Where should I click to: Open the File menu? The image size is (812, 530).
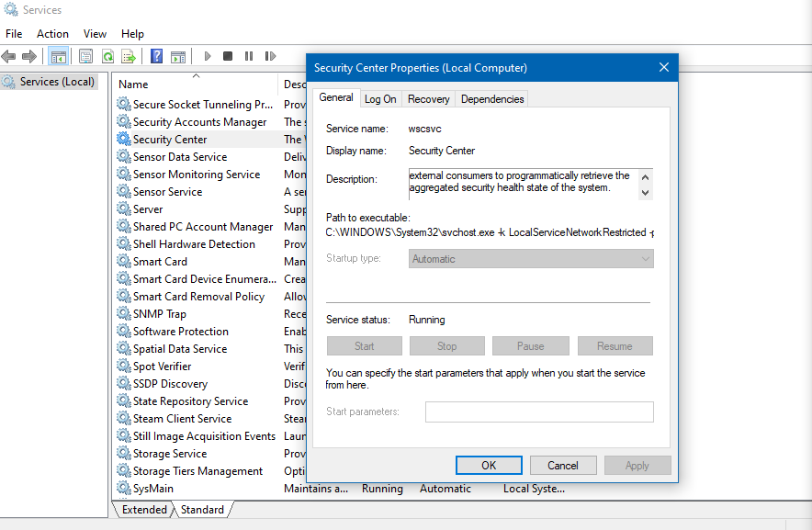[x=14, y=34]
